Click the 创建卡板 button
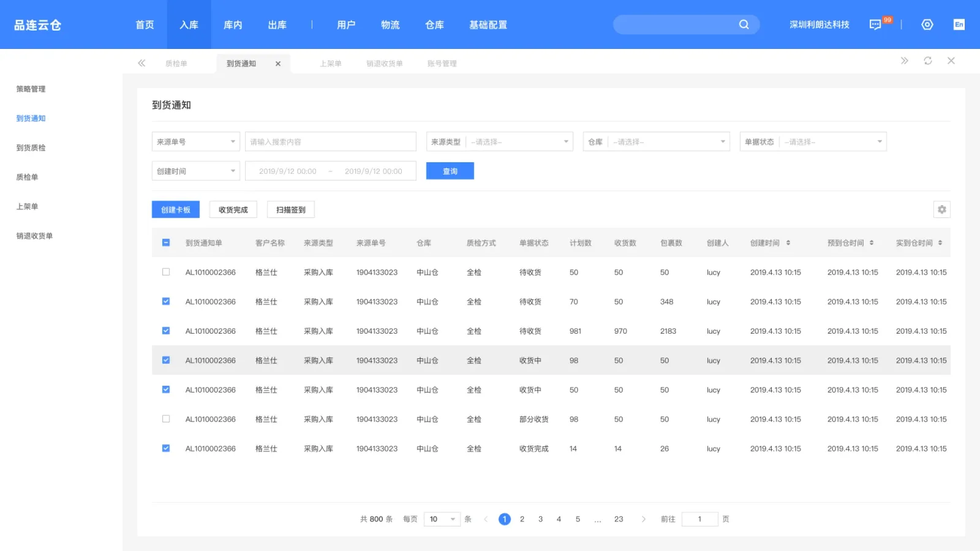This screenshot has height=551, width=980. pyautogui.click(x=176, y=209)
